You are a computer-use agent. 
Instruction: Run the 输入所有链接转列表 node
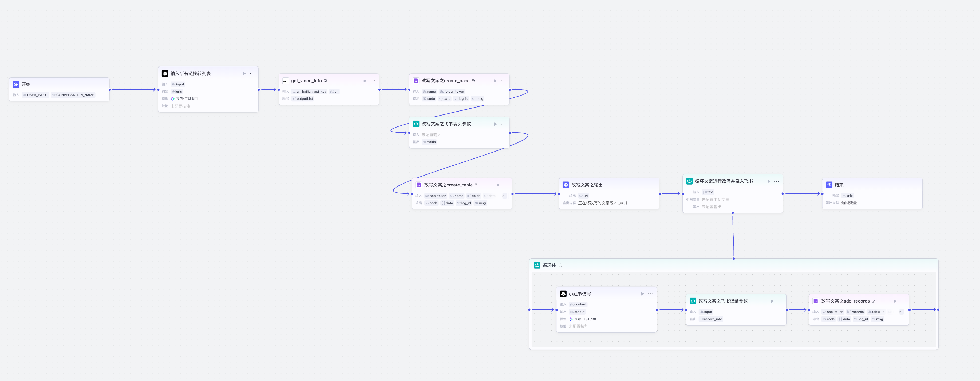pyautogui.click(x=244, y=73)
